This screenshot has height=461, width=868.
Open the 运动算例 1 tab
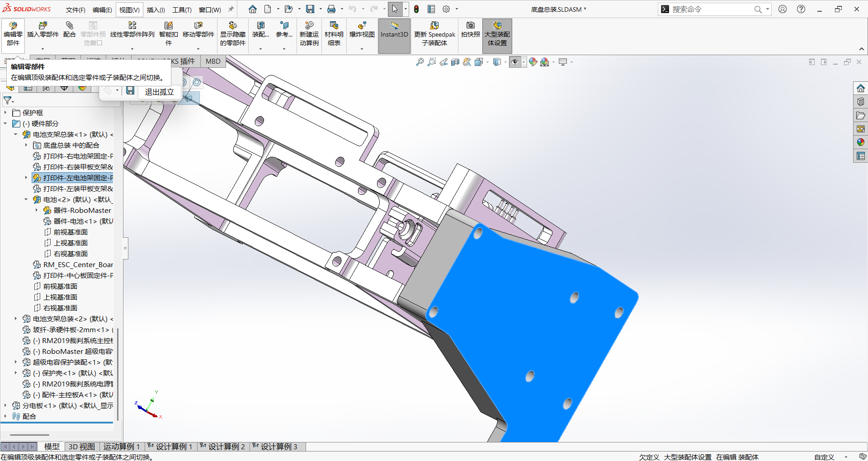tap(122, 447)
